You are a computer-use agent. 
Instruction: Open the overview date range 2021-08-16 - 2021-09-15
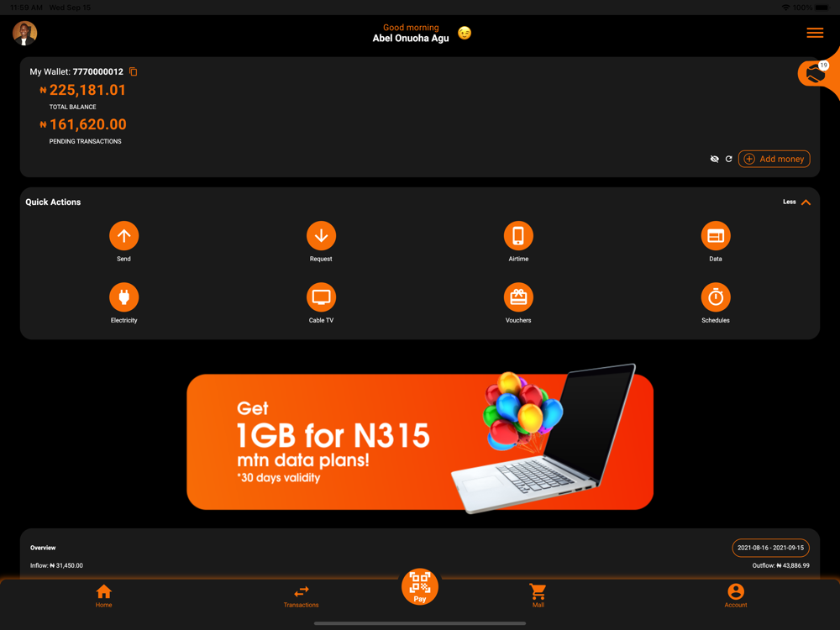tap(770, 548)
